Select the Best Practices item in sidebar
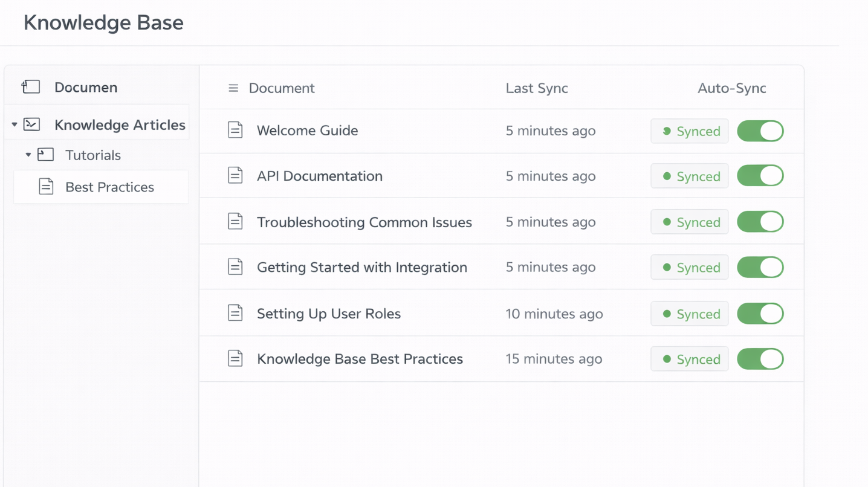The width and height of the screenshot is (868, 487). (110, 187)
